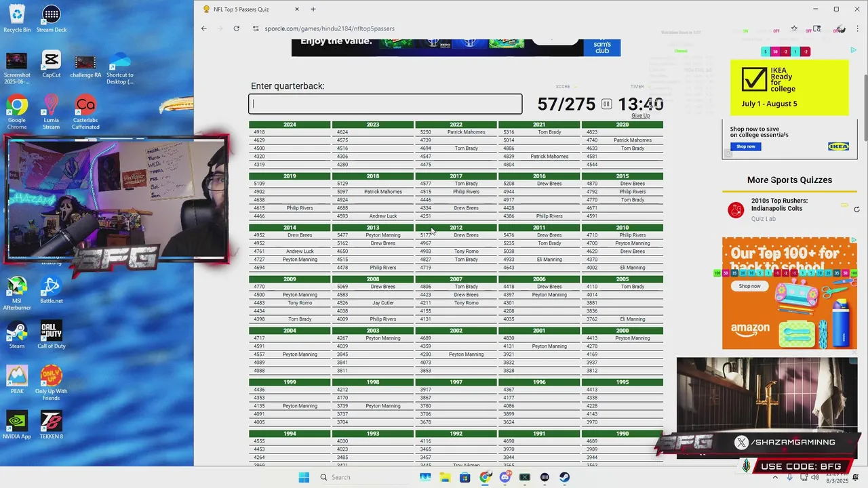
Task: Click the 1995 year header
Action: [622, 382]
